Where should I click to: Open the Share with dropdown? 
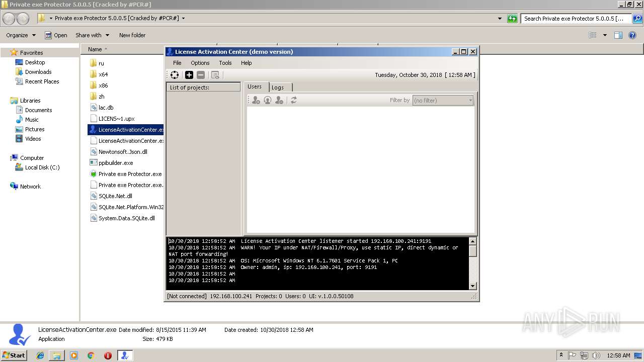(x=92, y=35)
